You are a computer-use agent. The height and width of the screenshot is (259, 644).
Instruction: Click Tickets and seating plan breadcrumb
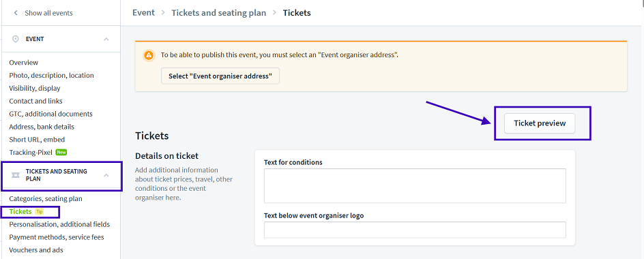(218, 13)
